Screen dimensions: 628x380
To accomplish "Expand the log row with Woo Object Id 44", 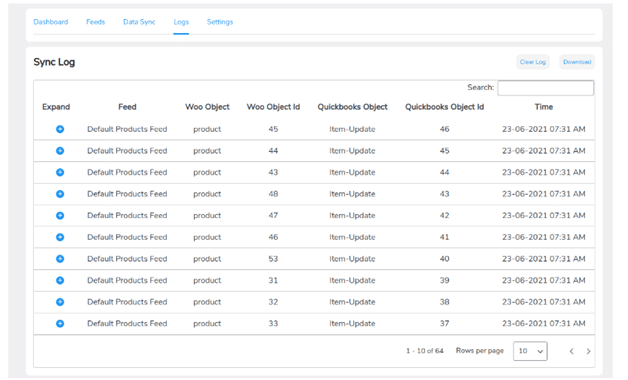I will click(60, 151).
